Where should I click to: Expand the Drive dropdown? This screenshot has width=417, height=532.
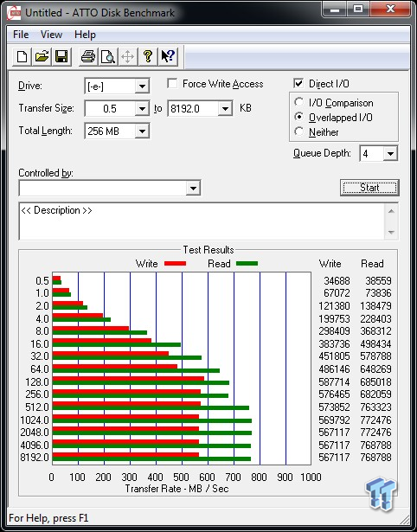tap(142, 87)
